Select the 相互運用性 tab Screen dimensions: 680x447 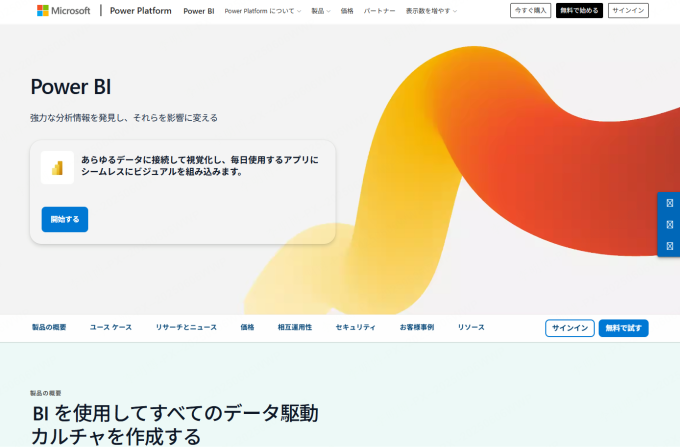click(295, 327)
